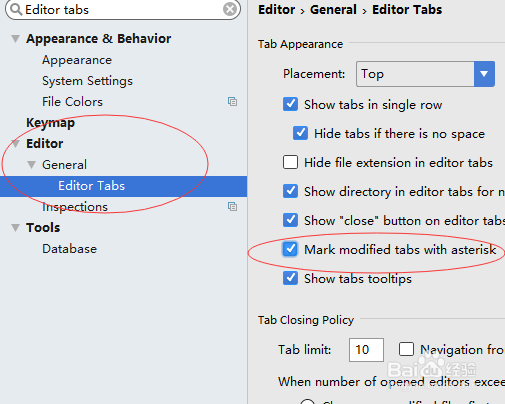Screen dimensions: 505x404
Task: Uncheck Hide tabs if there is no space
Action: [x=300, y=133]
